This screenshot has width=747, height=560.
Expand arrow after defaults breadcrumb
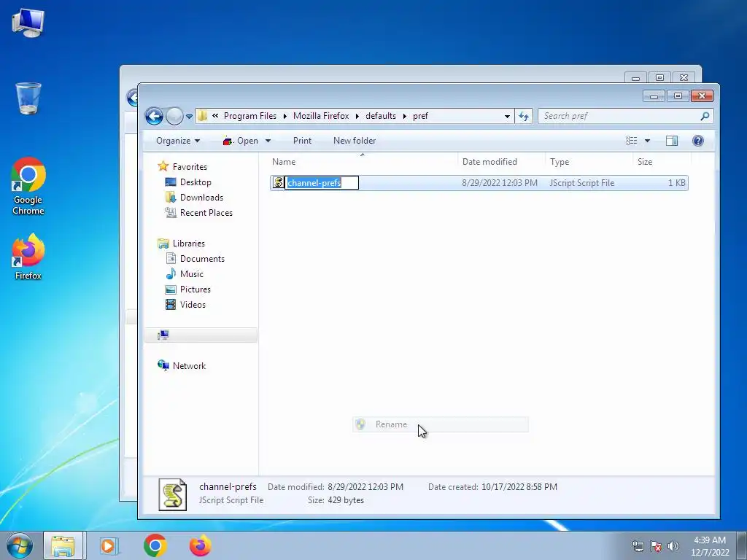[x=404, y=116]
